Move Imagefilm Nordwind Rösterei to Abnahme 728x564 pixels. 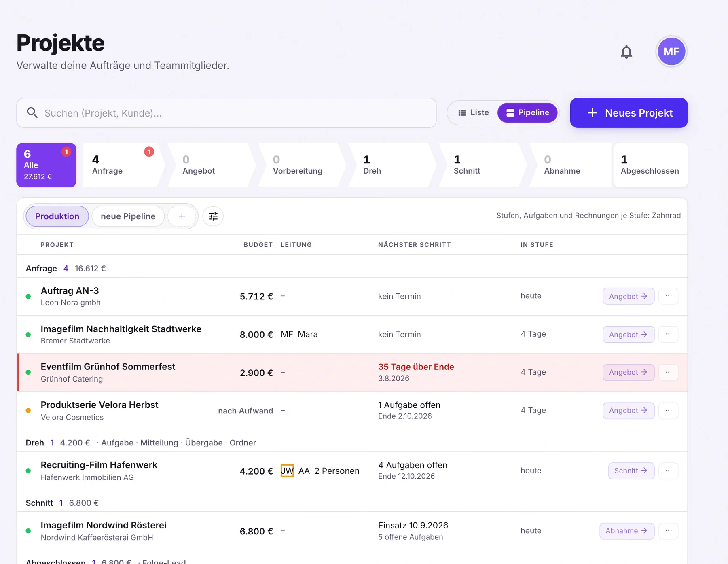pos(627,531)
